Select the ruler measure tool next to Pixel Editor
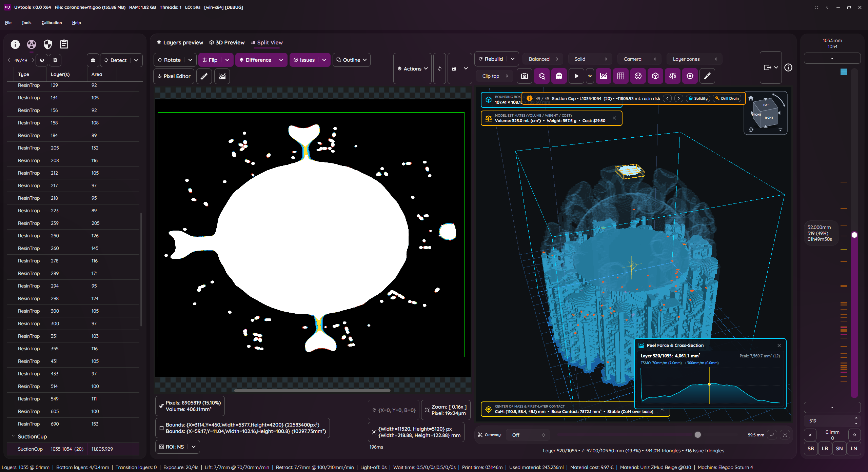Image resolution: width=868 pixels, height=472 pixels. click(x=204, y=76)
